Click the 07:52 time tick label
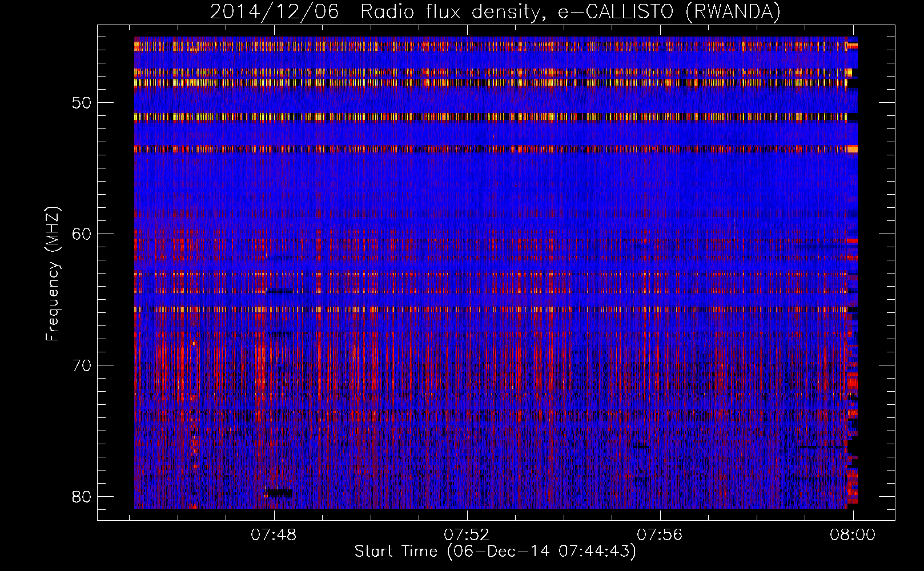The image size is (924, 571). (467, 535)
